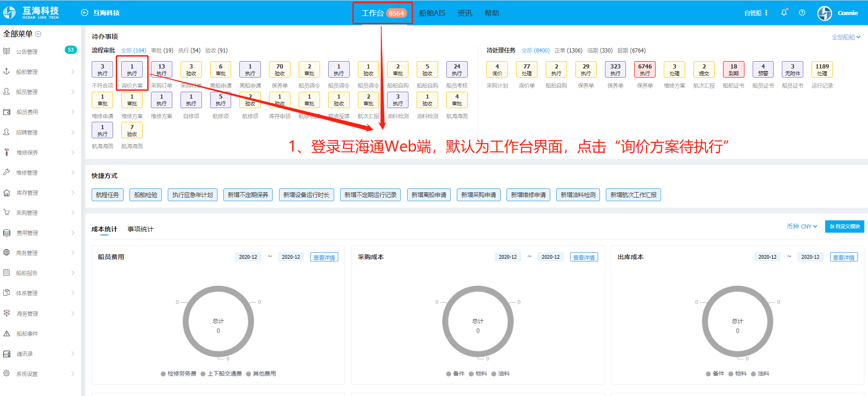Click the 新增航次工作汇报 shortcut button

(633, 195)
